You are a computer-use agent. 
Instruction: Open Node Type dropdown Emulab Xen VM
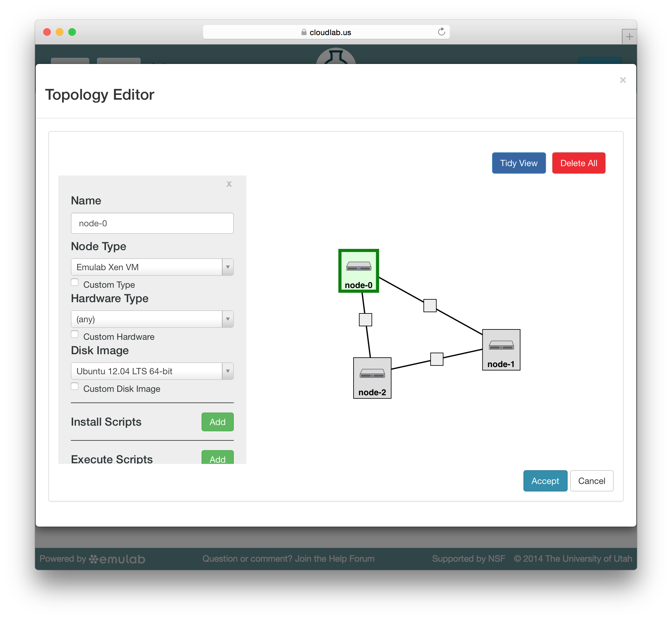click(152, 267)
